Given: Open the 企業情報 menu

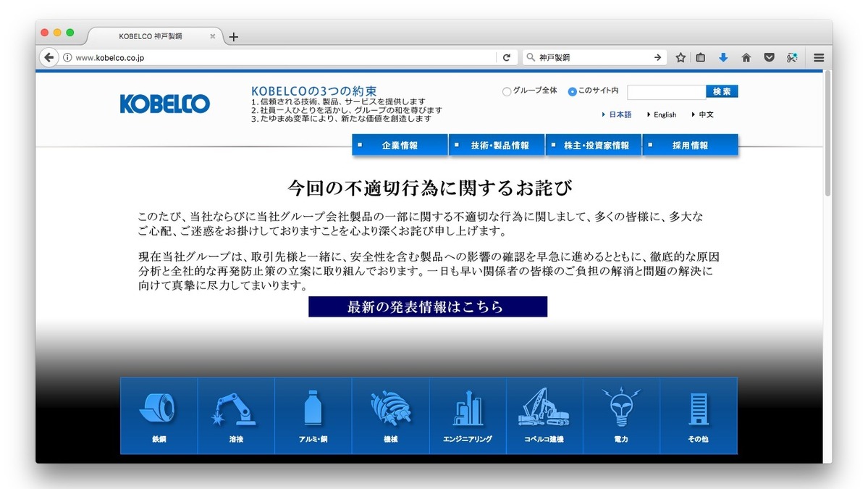Looking at the screenshot, I should point(400,145).
